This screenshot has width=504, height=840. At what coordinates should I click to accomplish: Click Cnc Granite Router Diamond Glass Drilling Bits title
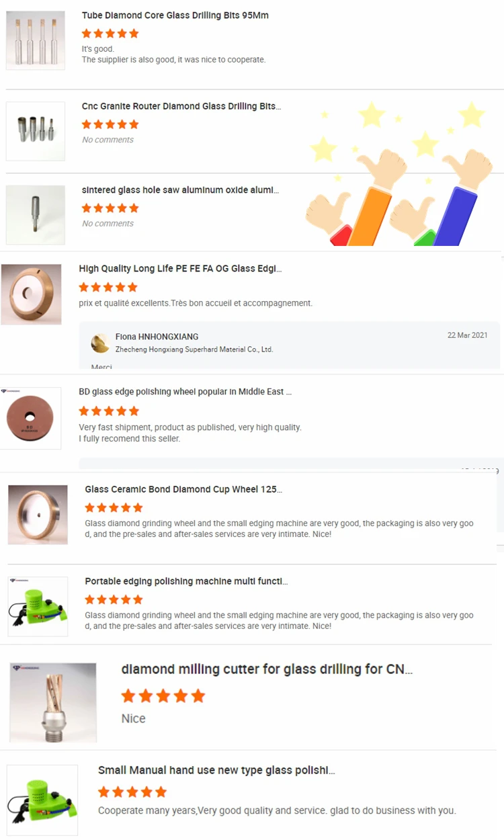click(x=181, y=106)
